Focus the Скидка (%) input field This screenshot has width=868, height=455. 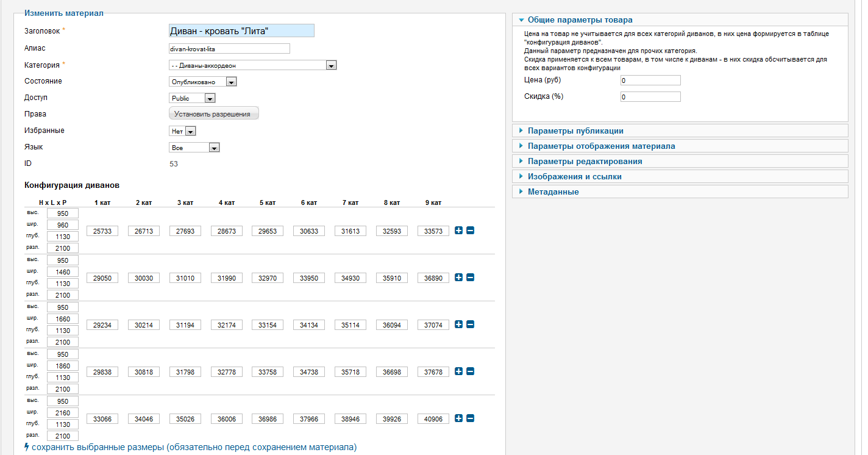click(650, 96)
